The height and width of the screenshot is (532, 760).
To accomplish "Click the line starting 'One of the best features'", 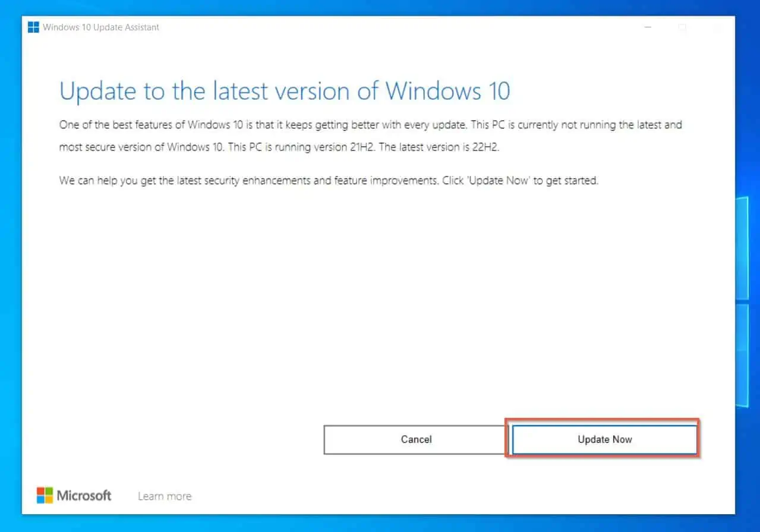I will pos(370,125).
